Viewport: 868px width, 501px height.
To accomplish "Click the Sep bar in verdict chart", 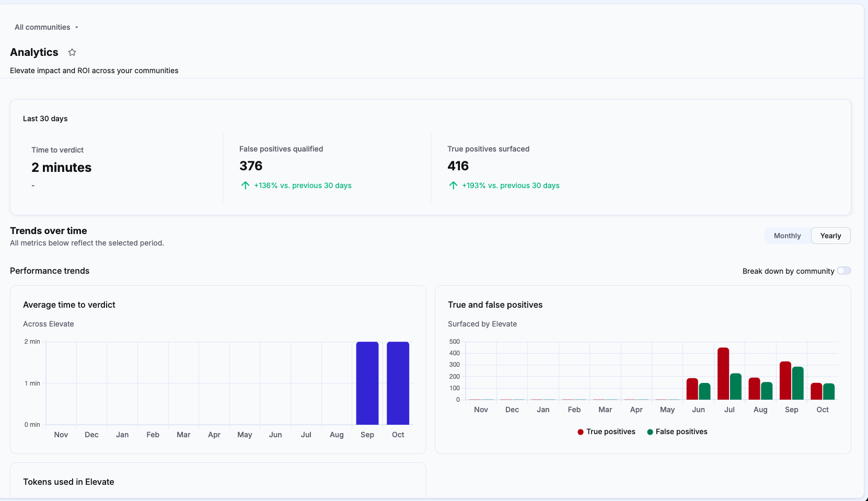I will tap(367, 383).
